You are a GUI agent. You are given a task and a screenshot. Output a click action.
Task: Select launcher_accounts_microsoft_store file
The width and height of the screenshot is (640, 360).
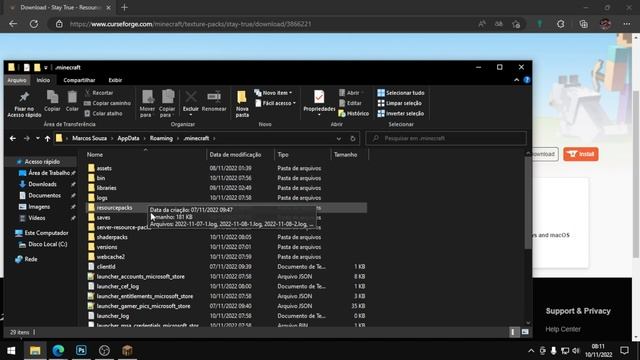click(x=140, y=277)
